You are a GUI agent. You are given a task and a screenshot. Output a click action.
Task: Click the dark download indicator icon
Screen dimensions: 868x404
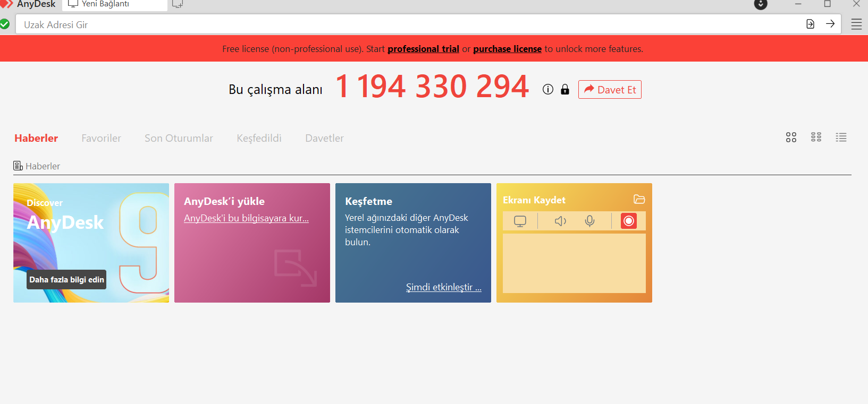point(761,4)
